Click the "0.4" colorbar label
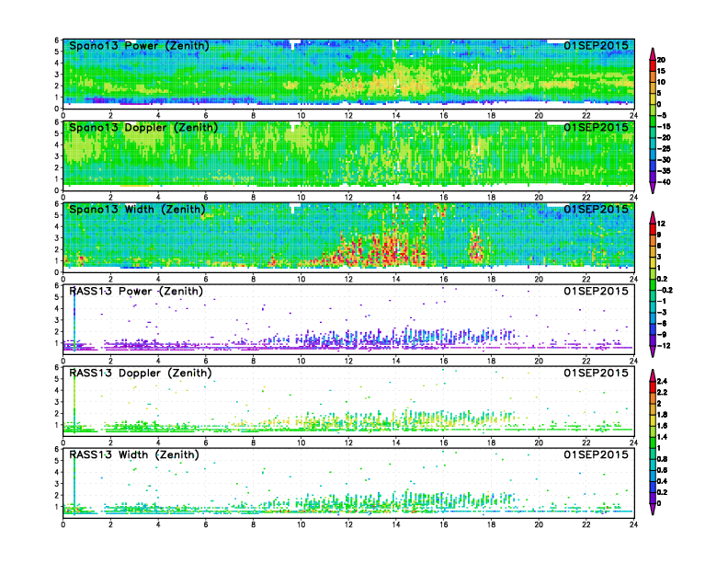Image resolution: width=728 pixels, height=563 pixels. 662,481
